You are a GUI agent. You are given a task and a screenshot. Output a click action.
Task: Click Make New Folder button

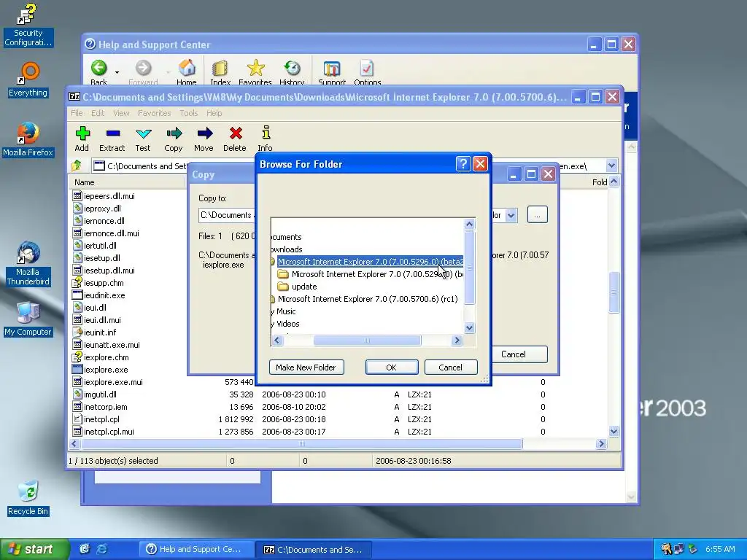306,367
